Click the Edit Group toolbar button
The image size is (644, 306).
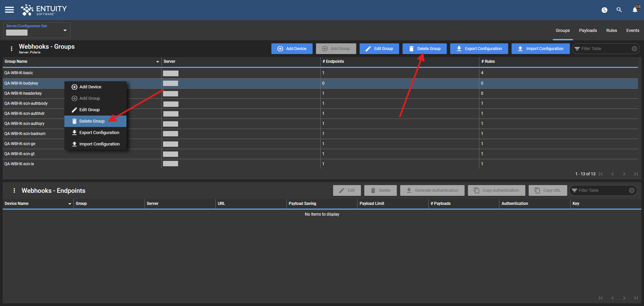pyautogui.click(x=379, y=49)
